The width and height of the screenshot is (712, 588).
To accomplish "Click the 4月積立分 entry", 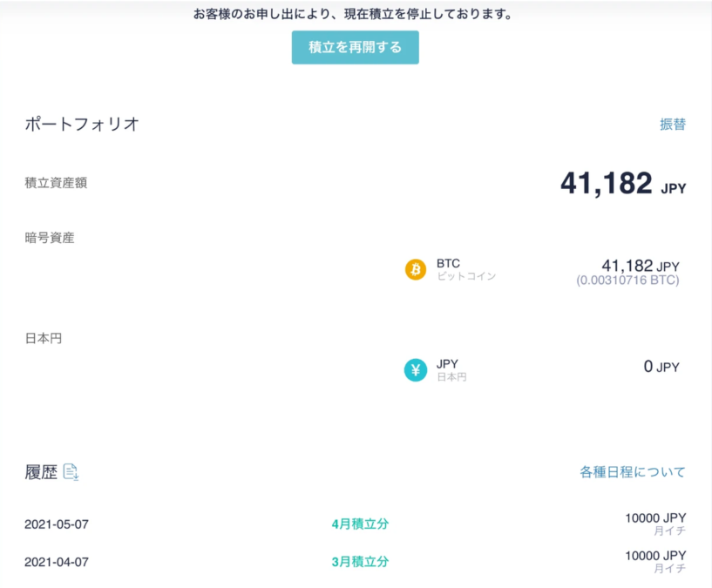I will (x=360, y=524).
